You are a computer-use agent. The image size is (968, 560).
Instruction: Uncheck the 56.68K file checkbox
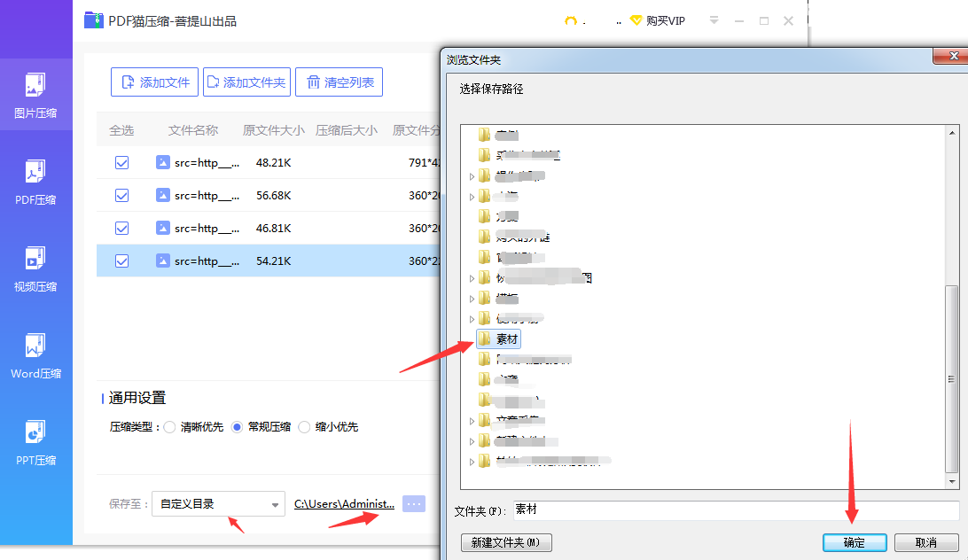tap(122, 195)
